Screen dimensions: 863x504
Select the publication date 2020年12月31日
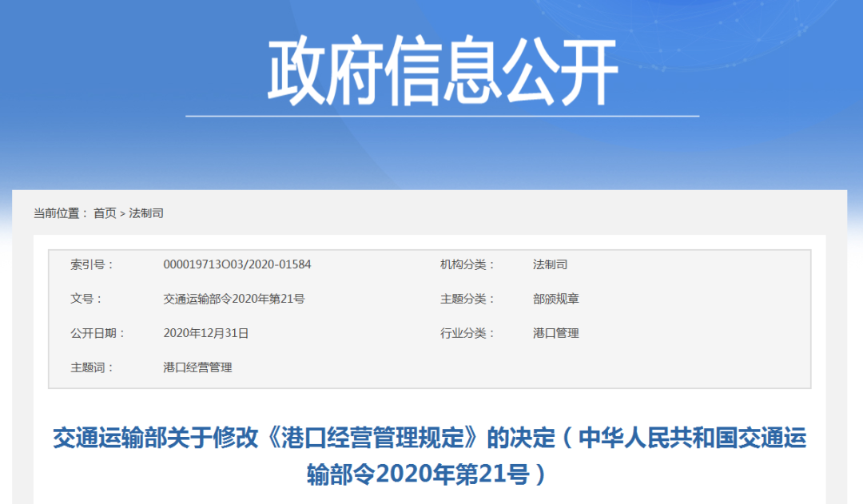(x=206, y=333)
